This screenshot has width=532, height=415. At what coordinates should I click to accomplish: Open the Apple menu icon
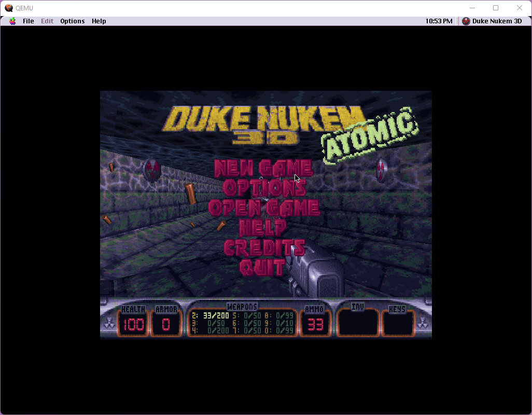pos(12,21)
